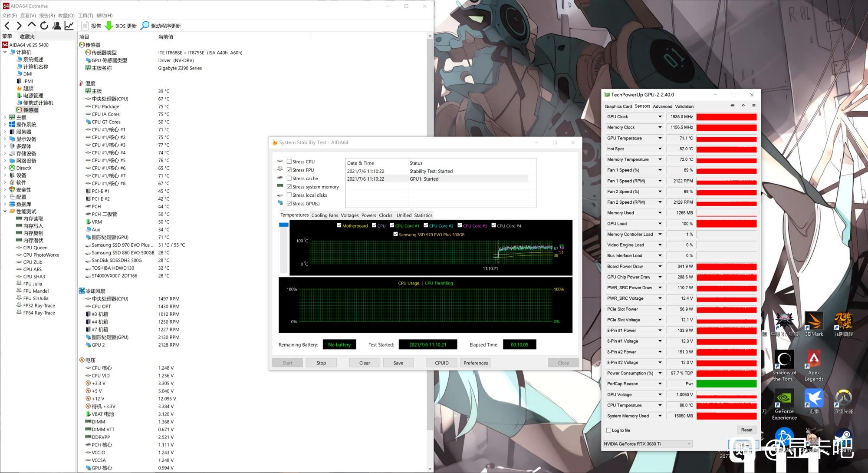Collapse the 计算机 tree node
The width and height of the screenshot is (868, 473).
click(x=5, y=52)
